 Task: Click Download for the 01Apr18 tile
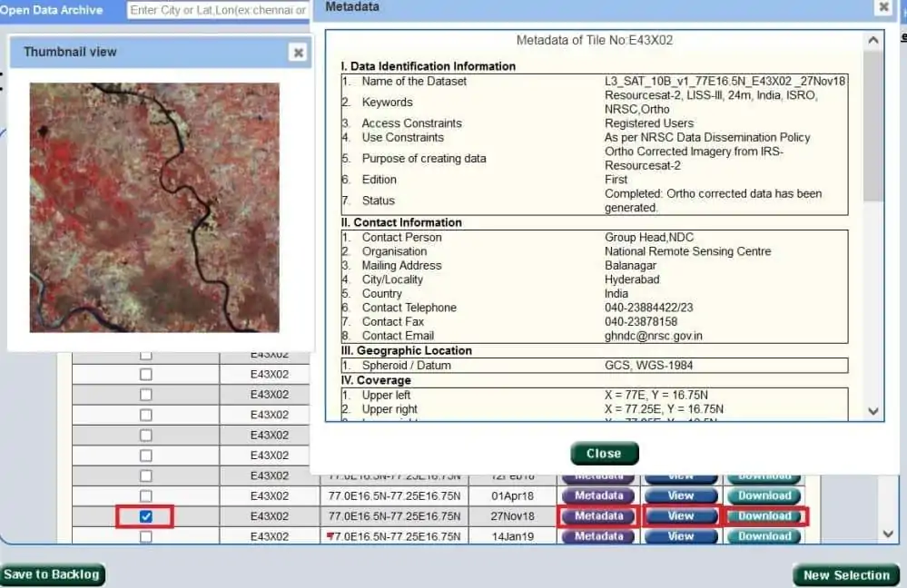pyautogui.click(x=763, y=495)
